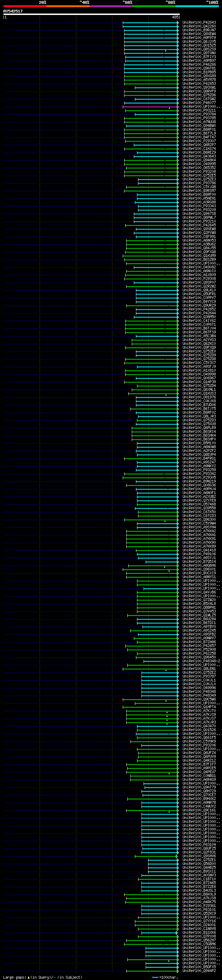This screenshot has height=980, width=222.
Task: Open the last hit UniRef100_Q944P2
Action: coord(199,971)
